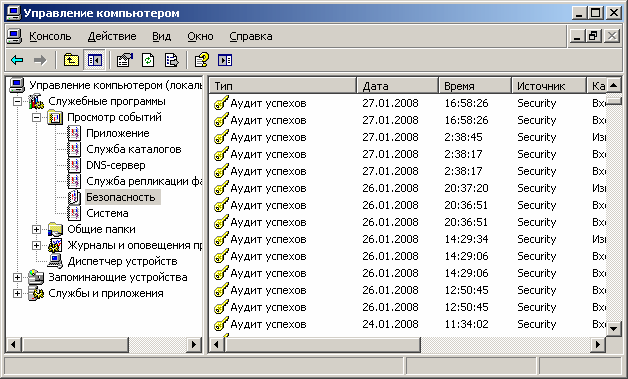Screen dimensions: 628x379
Task: Click the Refresh toolbar icon
Action: click(x=148, y=60)
